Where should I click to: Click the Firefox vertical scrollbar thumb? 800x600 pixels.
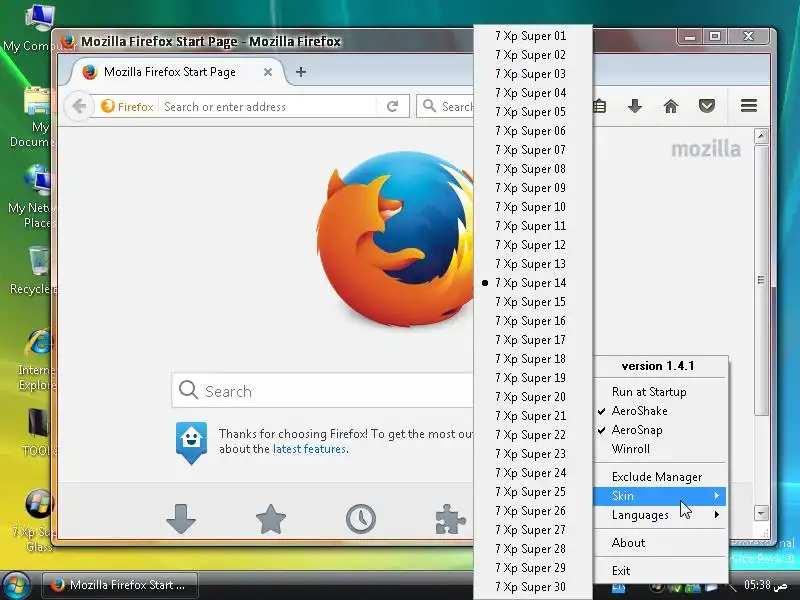[761, 280]
